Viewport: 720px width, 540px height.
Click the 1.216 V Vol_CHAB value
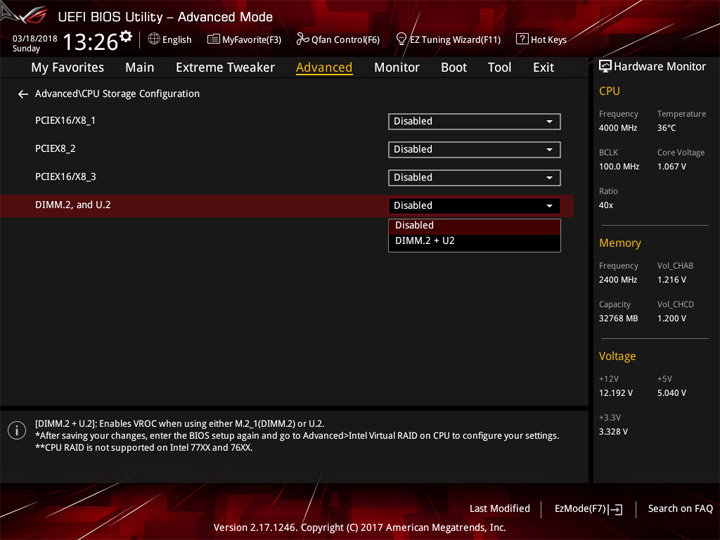coord(671,280)
